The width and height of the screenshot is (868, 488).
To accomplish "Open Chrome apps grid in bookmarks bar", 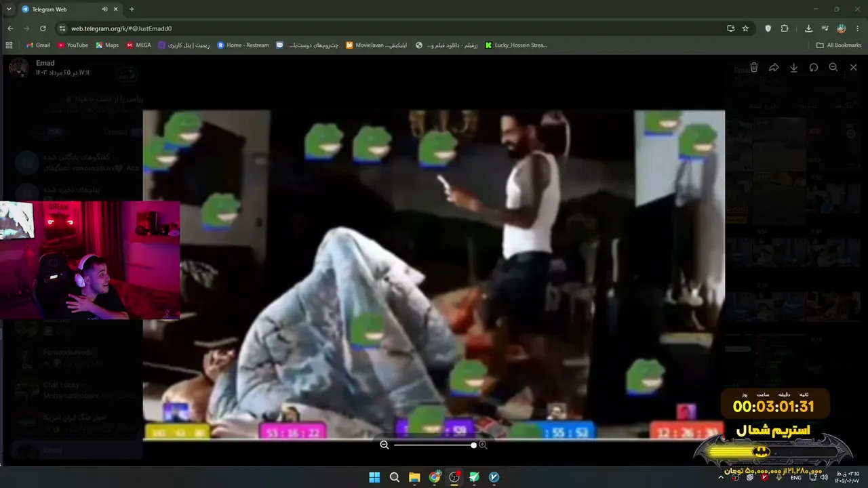I will [x=9, y=45].
